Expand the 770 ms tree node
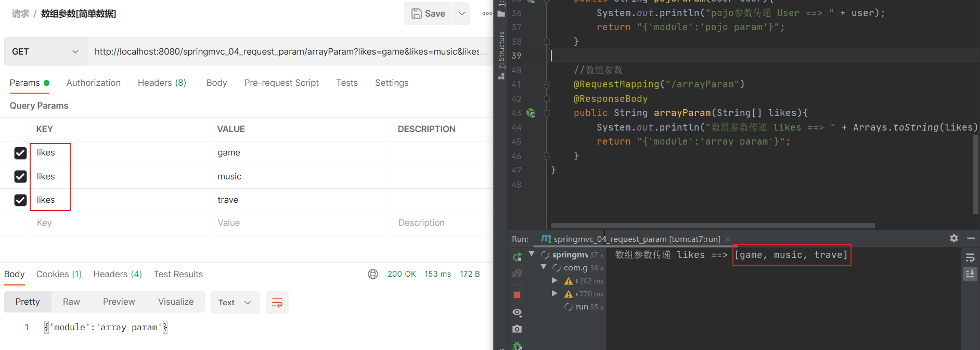980x350 pixels. pos(555,293)
